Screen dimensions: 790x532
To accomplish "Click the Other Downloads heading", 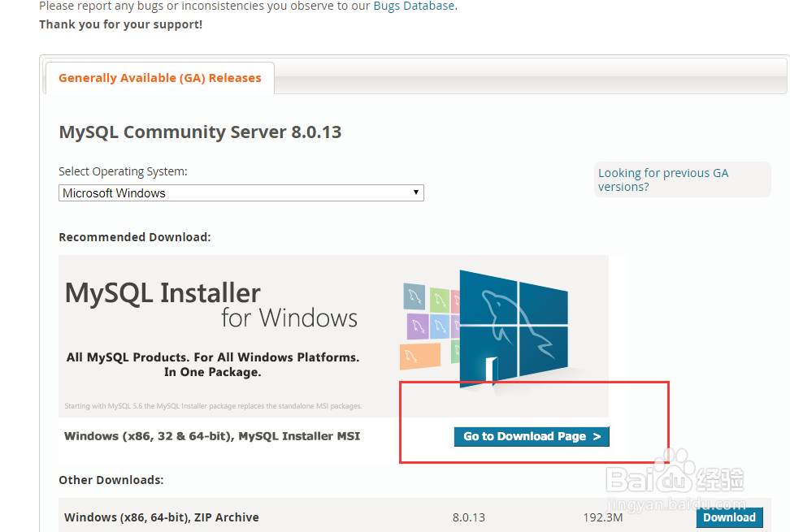I will point(102,479).
